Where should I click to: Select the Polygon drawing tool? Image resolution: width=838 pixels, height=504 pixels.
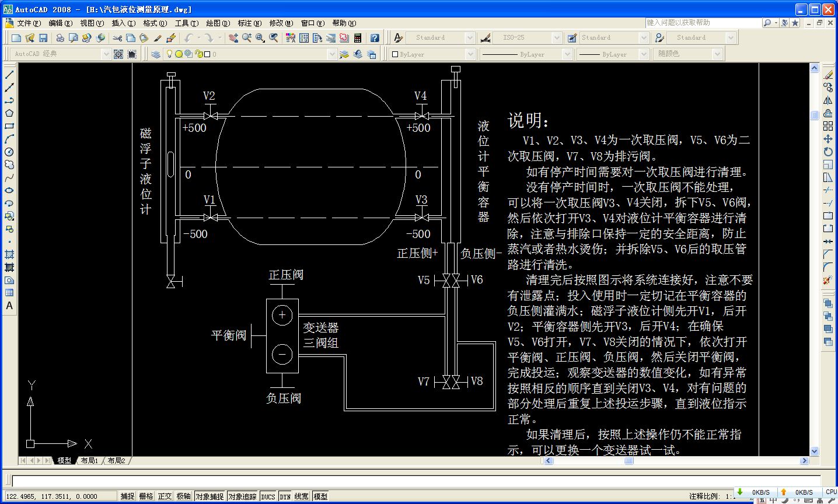(9, 113)
